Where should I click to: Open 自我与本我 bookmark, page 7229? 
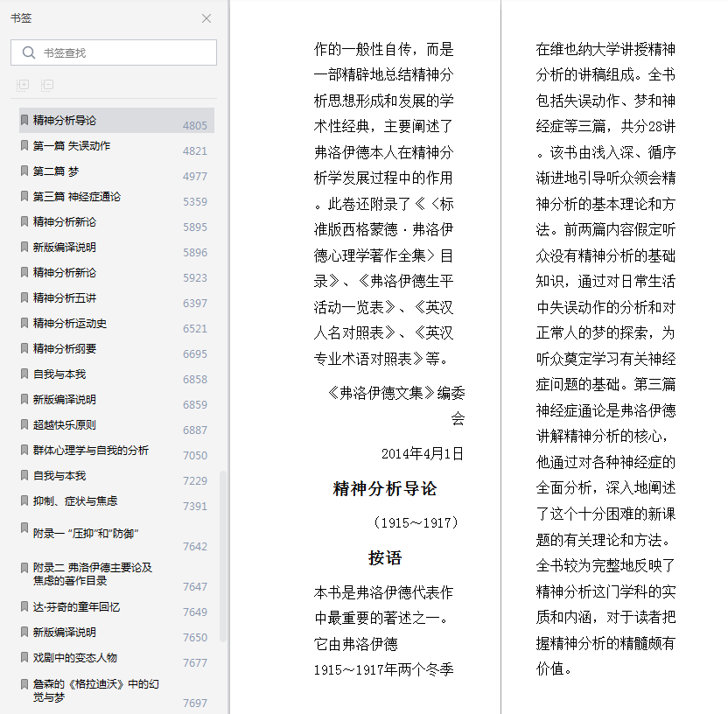116,476
